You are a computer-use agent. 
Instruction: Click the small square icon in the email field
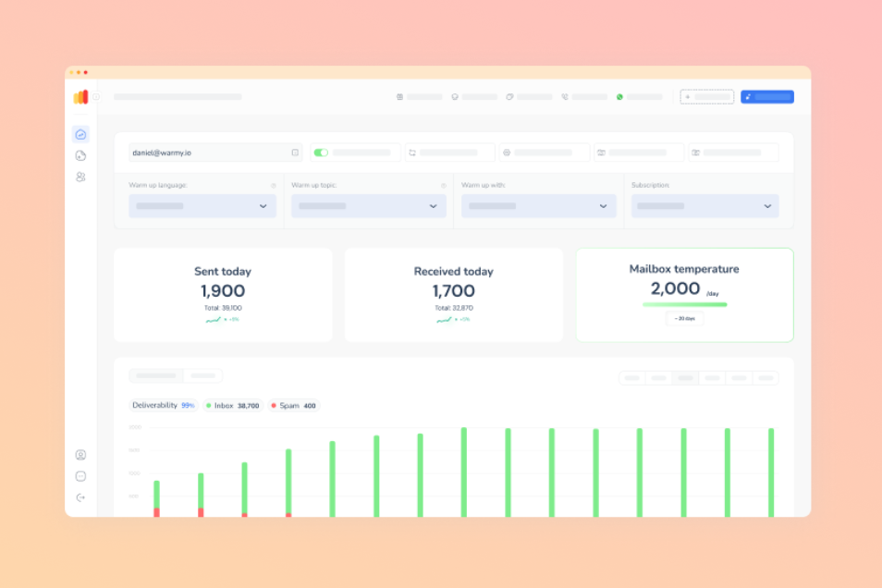[295, 153]
